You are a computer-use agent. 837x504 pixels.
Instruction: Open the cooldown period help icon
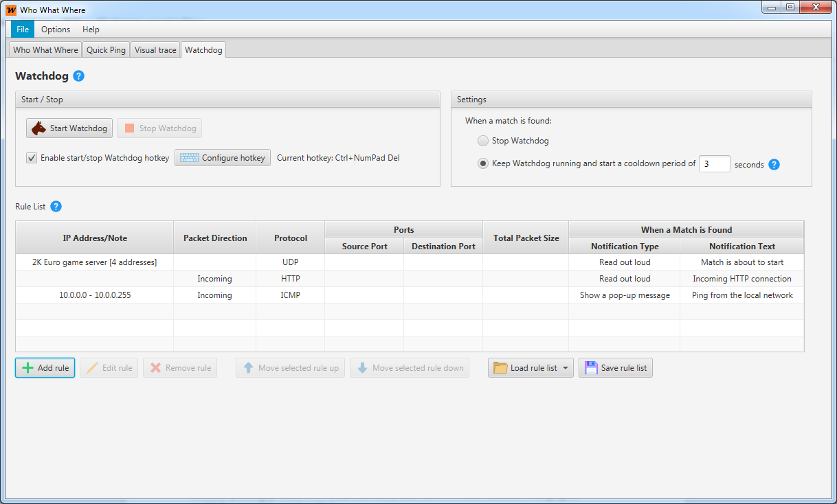[774, 165]
